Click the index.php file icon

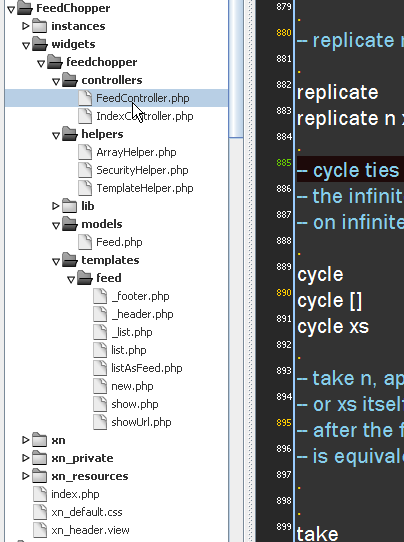[40, 494]
